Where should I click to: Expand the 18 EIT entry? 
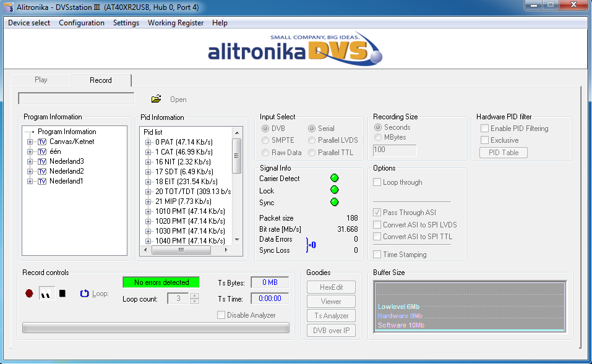click(148, 182)
